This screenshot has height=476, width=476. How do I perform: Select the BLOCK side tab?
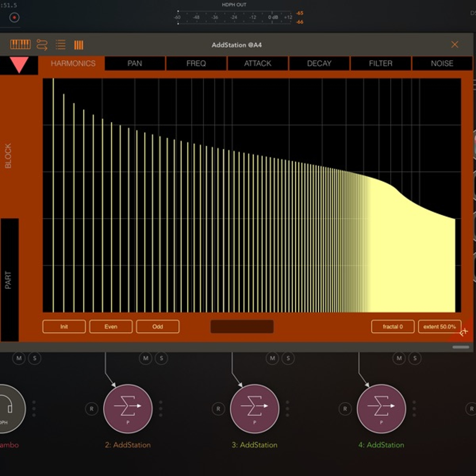point(8,156)
